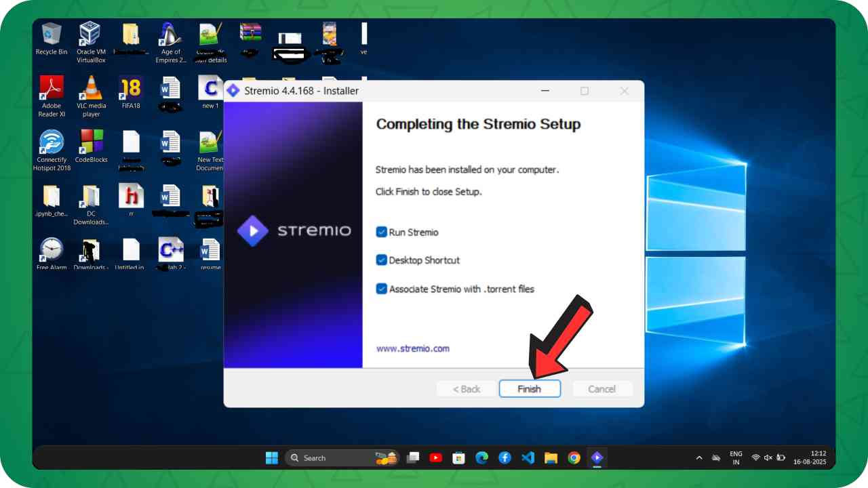The height and width of the screenshot is (488, 868).
Task: Click the Stremio icon in taskbar
Action: pyautogui.click(x=597, y=458)
